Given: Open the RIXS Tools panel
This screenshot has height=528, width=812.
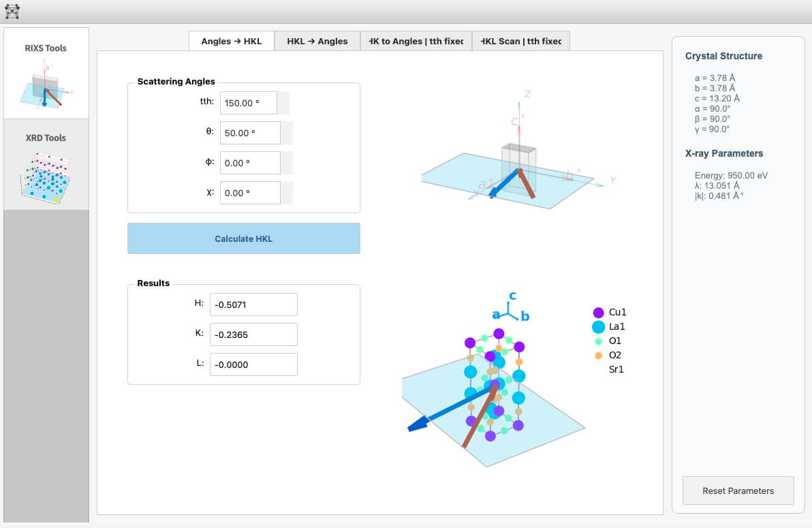Looking at the screenshot, I should [x=46, y=74].
